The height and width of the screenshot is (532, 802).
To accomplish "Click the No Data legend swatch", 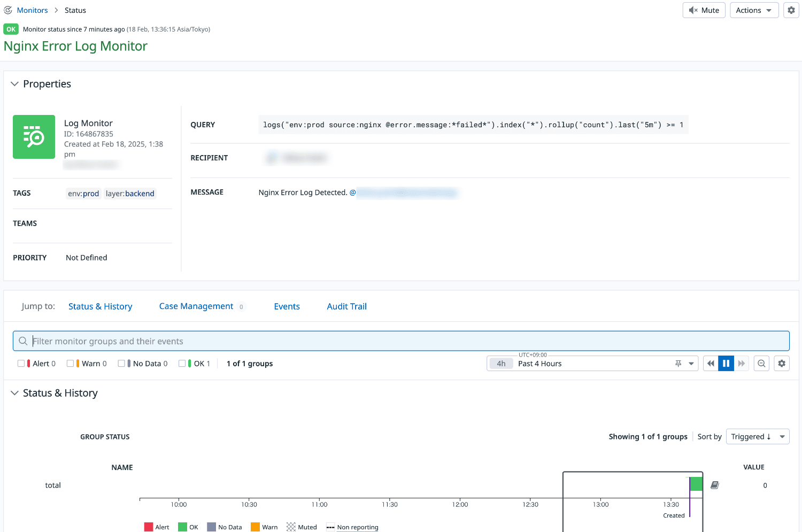I will (x=211, y=527).
